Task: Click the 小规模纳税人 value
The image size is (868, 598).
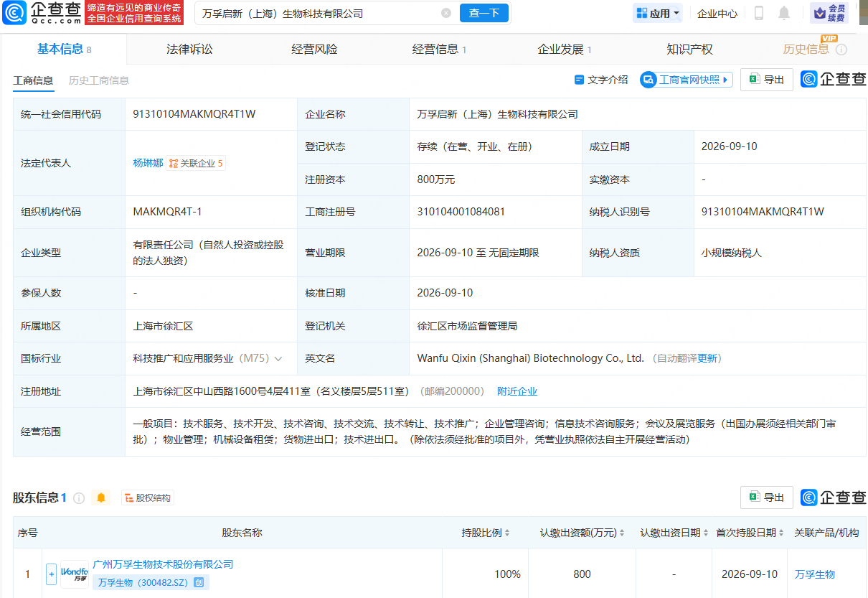Action: [x=732, y=253]
